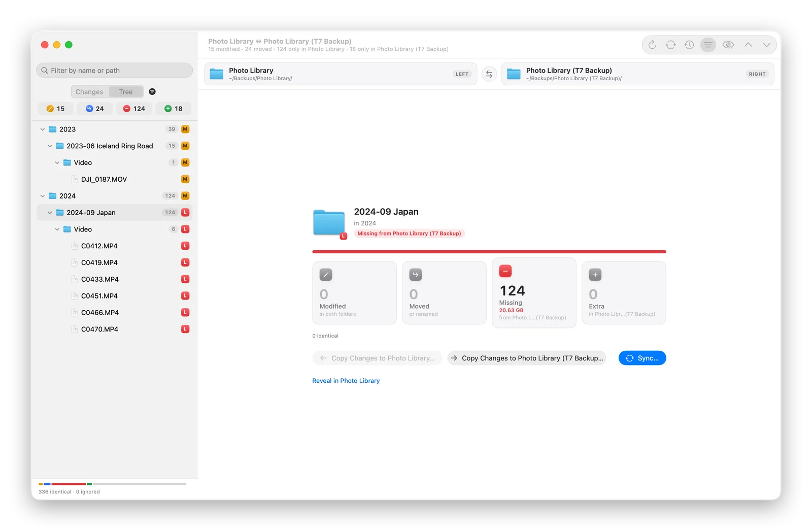Toggle the crossed-out eye visibility icon

click(x=728, y=45)
